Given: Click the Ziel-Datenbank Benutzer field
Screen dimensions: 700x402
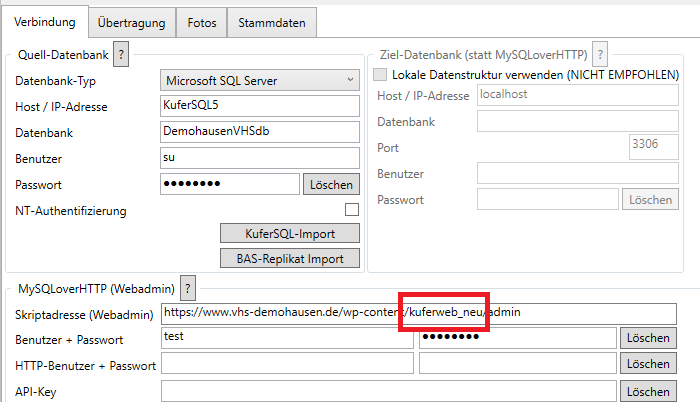Looking at the screenshot, I should click(578, 173).
